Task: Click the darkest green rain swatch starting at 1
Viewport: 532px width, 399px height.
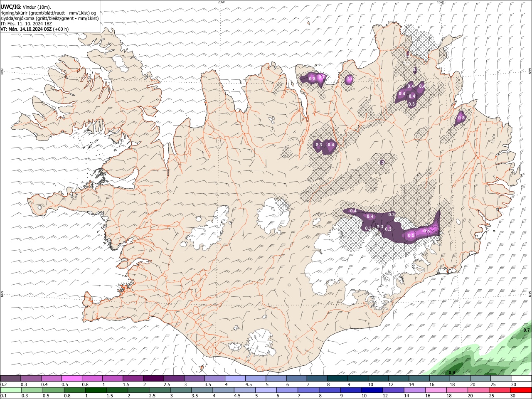Action: point(96,390)
